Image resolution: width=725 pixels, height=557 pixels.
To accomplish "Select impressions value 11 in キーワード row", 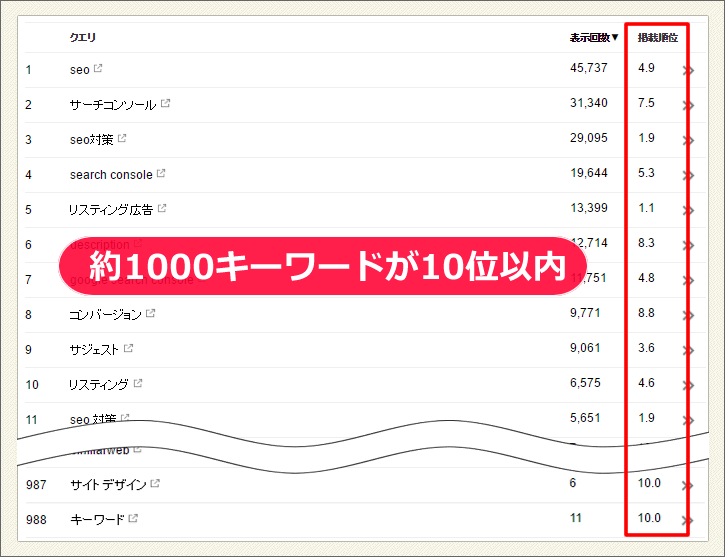I will tap(576, 518).
